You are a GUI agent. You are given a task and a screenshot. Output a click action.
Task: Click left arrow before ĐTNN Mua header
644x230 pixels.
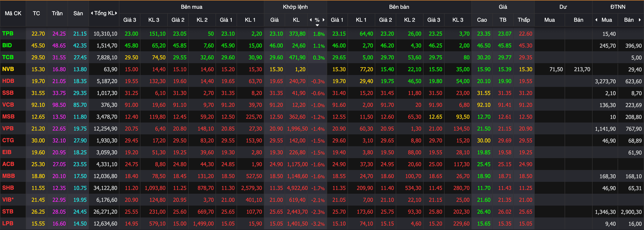tap(596, 20)
